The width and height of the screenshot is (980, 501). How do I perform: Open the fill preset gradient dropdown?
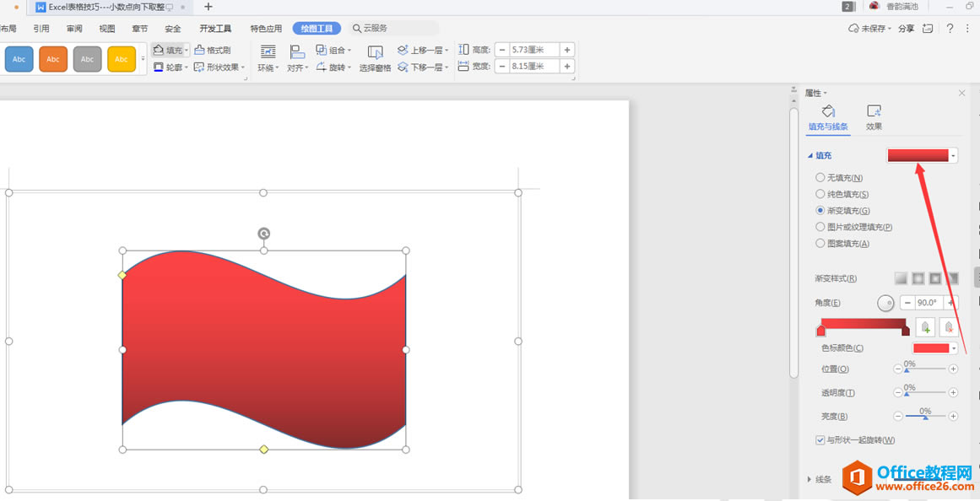point(954,155)
